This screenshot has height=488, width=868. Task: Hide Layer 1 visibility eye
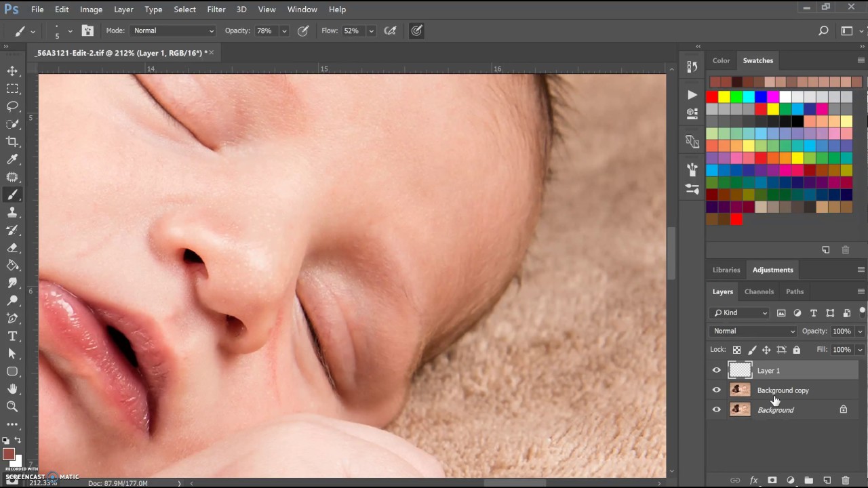point(716,370)
